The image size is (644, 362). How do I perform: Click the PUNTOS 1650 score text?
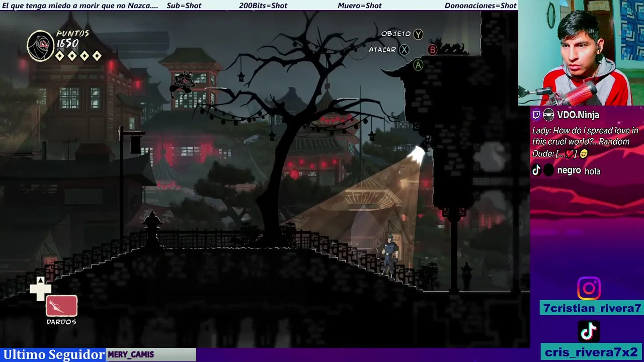[x=73, y=39]
